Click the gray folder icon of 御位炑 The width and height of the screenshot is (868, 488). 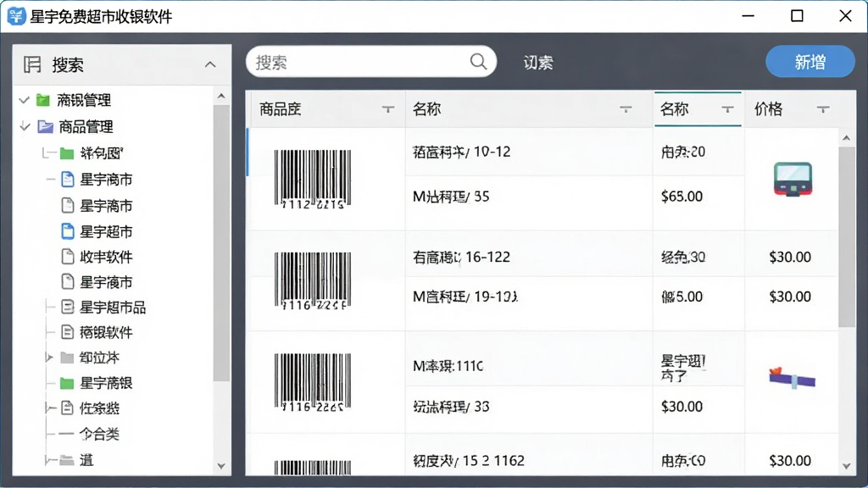tap(67, 358)
